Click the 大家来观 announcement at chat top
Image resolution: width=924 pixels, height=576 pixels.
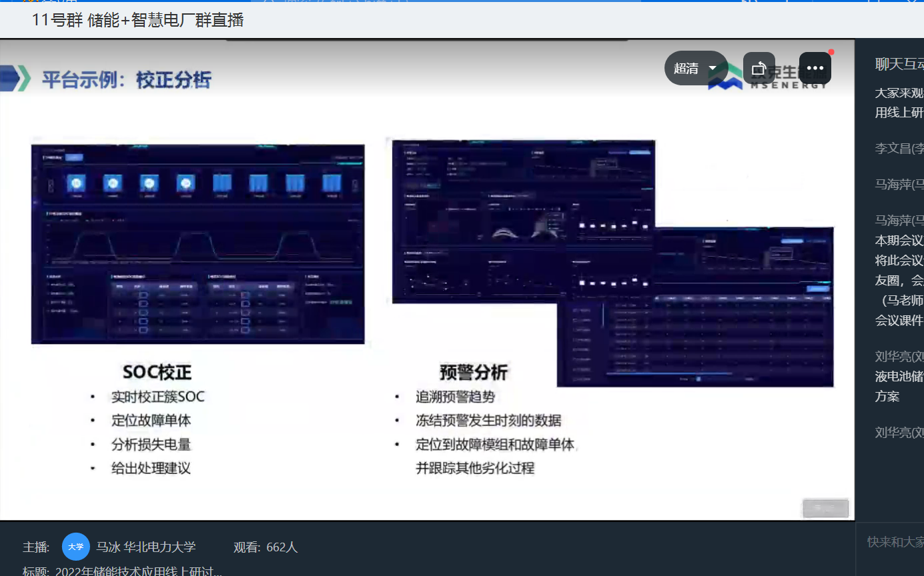coord(899,93)
